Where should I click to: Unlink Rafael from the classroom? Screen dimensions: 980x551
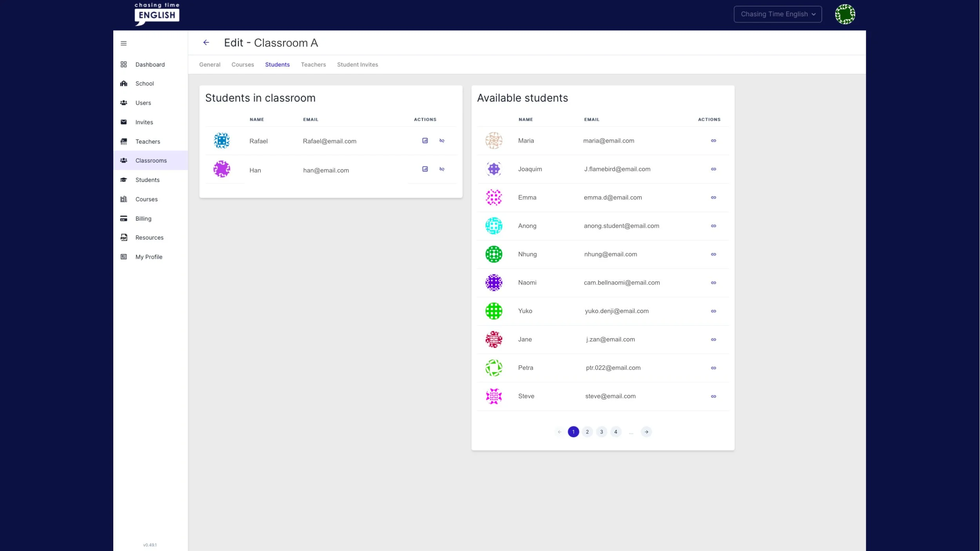(x=442, y=141)
